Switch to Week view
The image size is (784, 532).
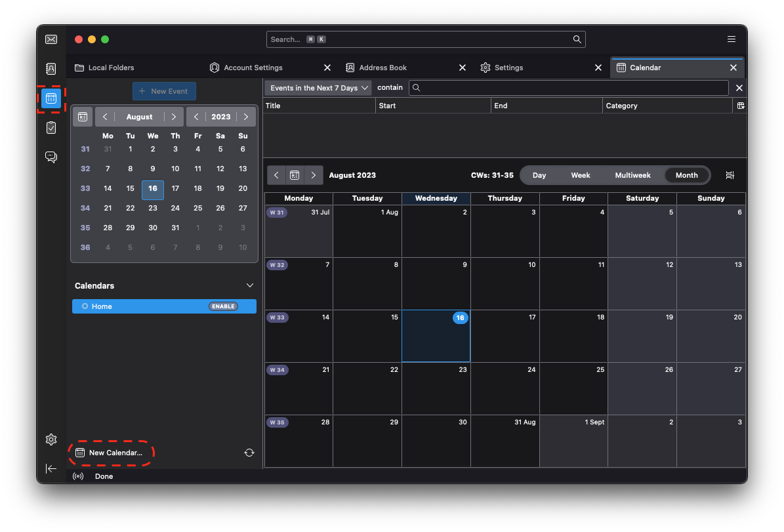point(580,175)
